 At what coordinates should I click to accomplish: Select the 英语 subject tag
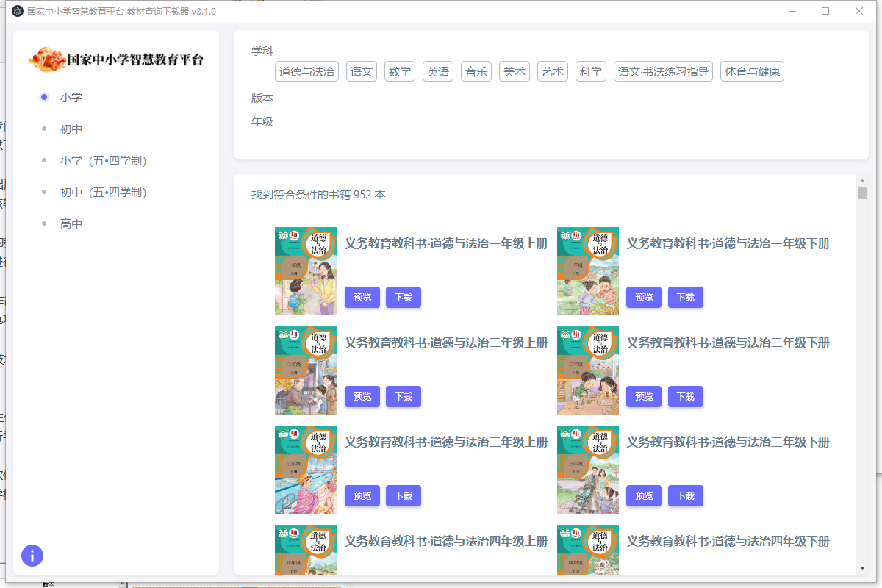pyautogui.click(x=438, y=71)
